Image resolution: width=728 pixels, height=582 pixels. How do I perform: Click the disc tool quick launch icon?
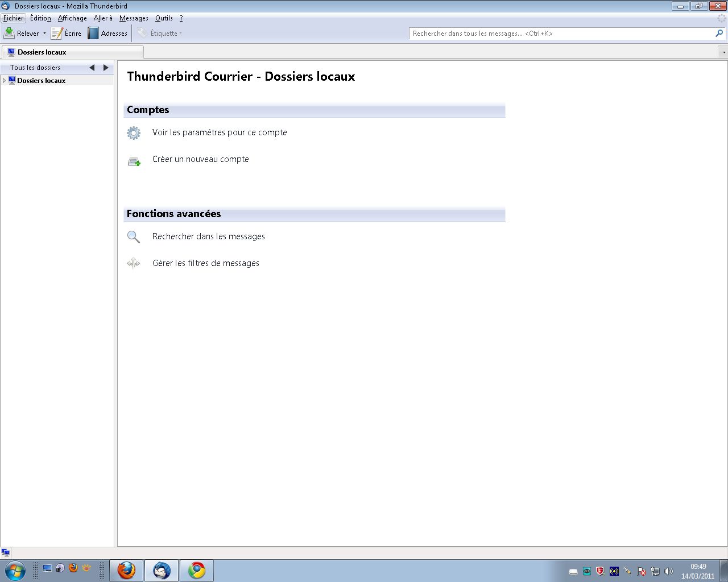[60, 568]
